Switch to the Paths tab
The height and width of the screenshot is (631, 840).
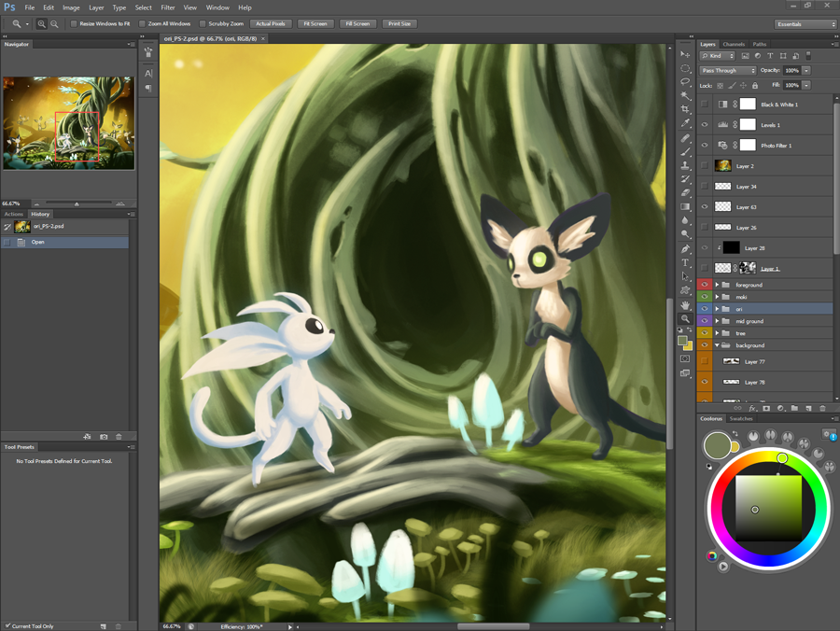click(759, 45)
